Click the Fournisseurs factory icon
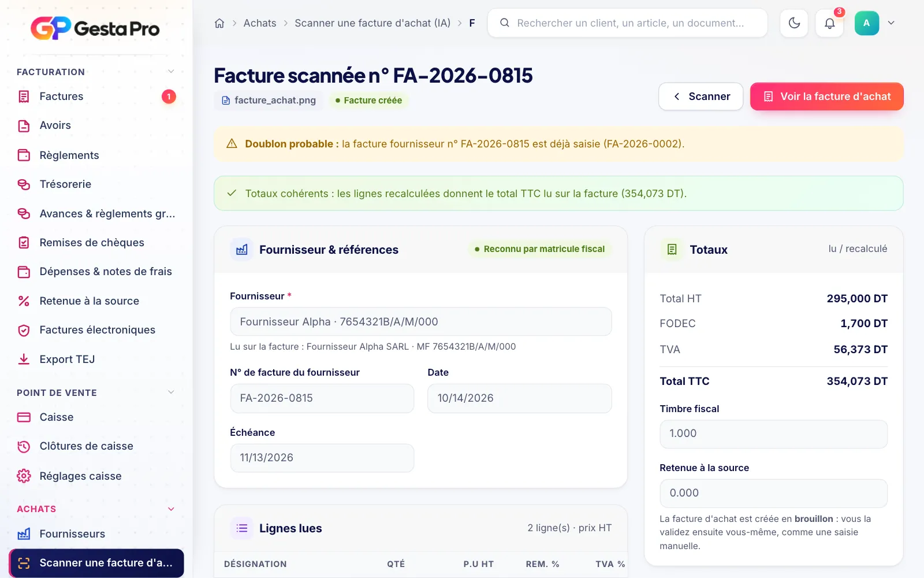 24,533
